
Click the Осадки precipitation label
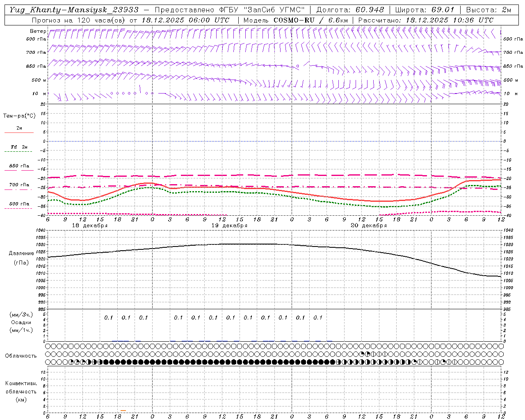click(21, 322)
